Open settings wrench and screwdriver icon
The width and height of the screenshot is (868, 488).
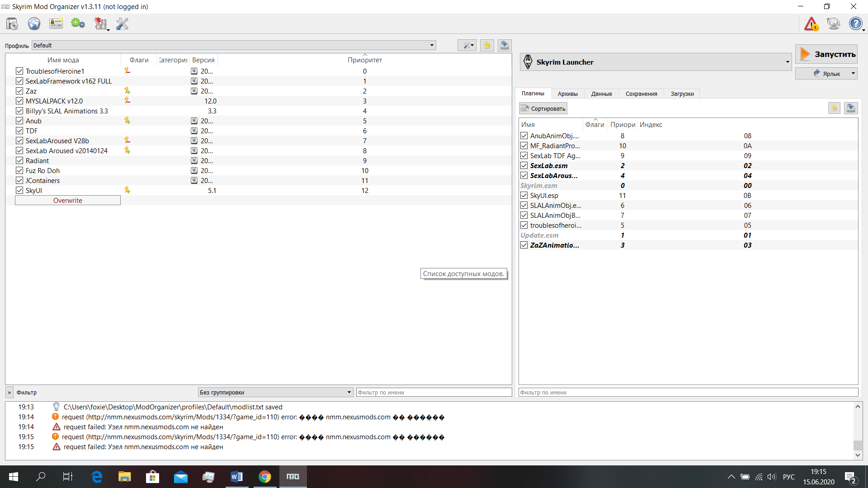tap(122, 23)
